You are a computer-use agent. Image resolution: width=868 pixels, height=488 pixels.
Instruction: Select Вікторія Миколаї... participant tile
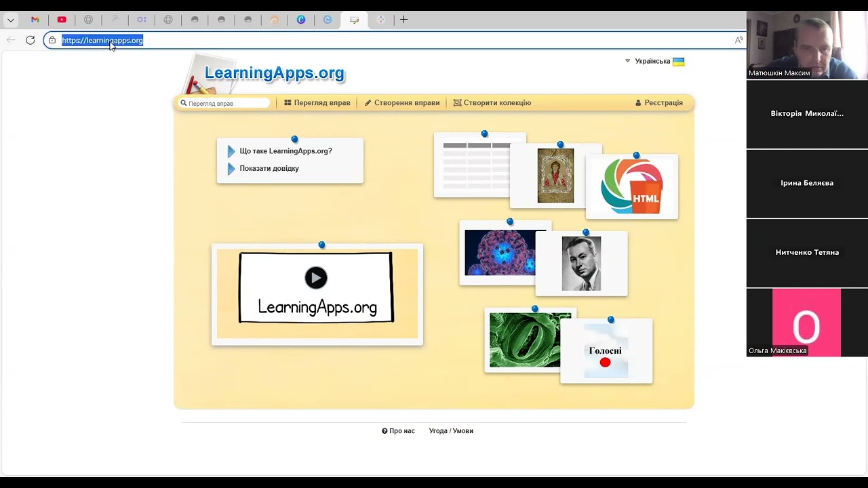coord(807,114)
